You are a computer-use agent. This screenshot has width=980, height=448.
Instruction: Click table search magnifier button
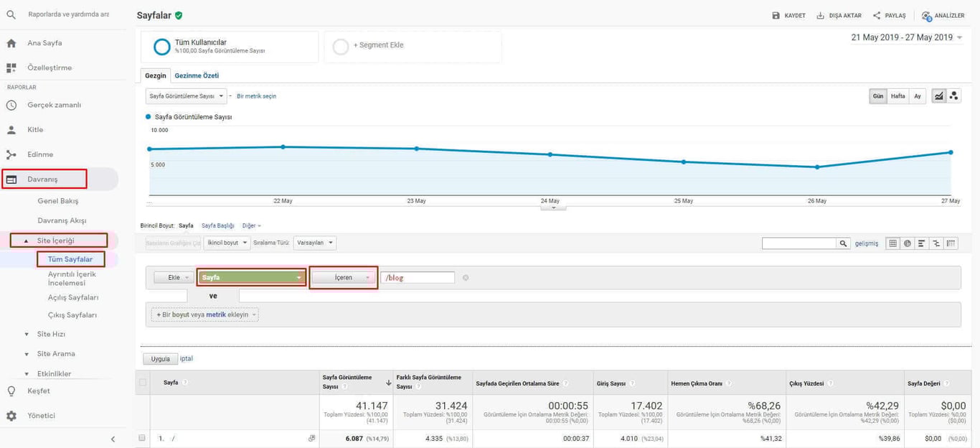coord(843,243)
